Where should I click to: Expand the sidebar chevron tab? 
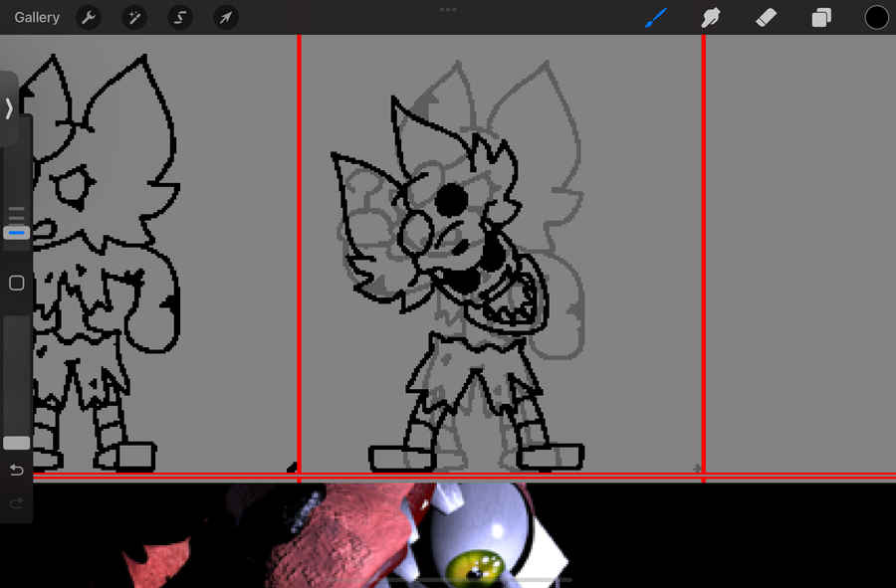coord(9,108)
